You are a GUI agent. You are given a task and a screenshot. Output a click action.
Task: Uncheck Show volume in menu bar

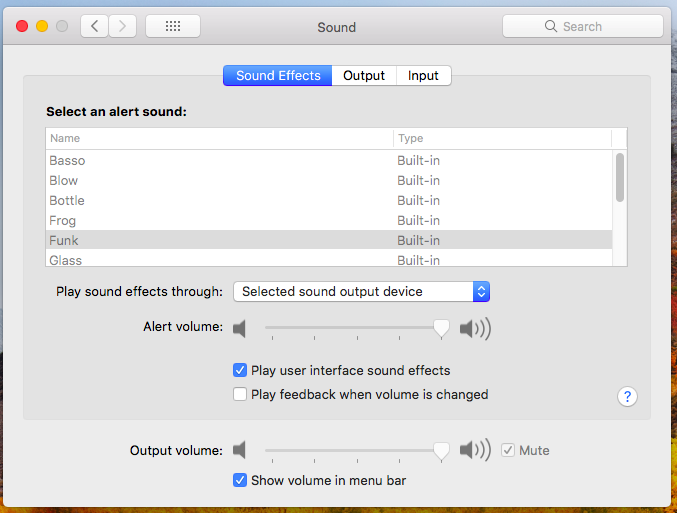(240, 480)
